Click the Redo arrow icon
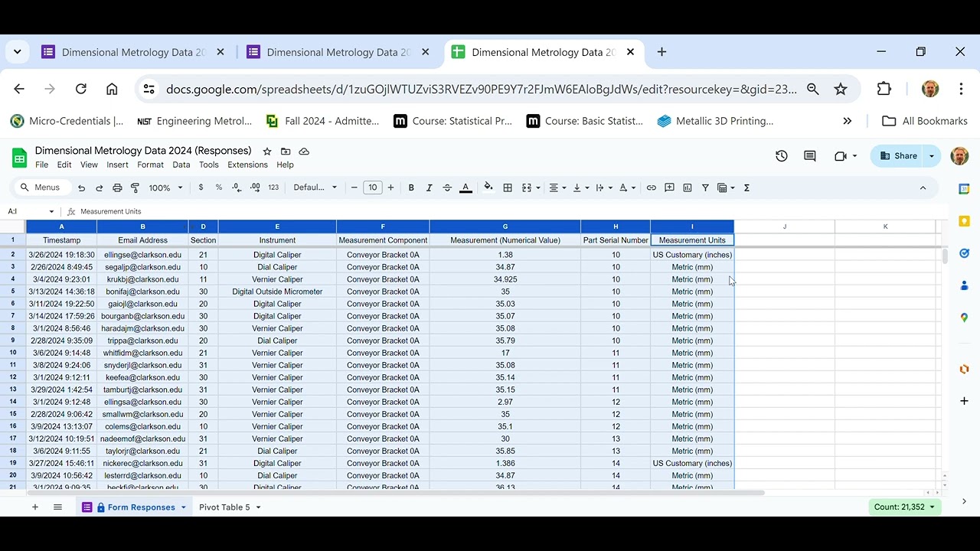 point(99,187)
